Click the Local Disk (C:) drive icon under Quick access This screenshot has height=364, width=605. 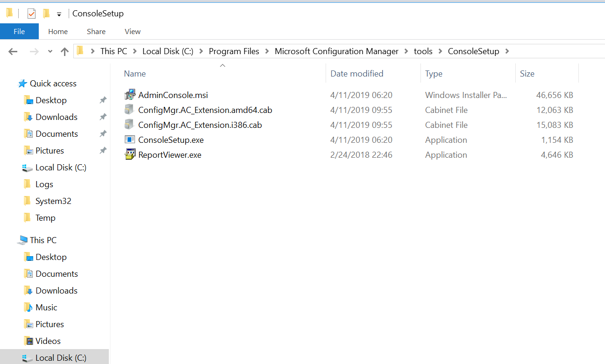coord(28,168)
